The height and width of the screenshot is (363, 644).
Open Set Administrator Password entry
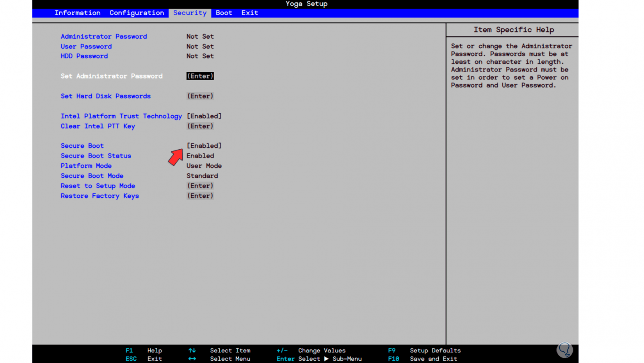pyautogui.click(x=200, y=76)
